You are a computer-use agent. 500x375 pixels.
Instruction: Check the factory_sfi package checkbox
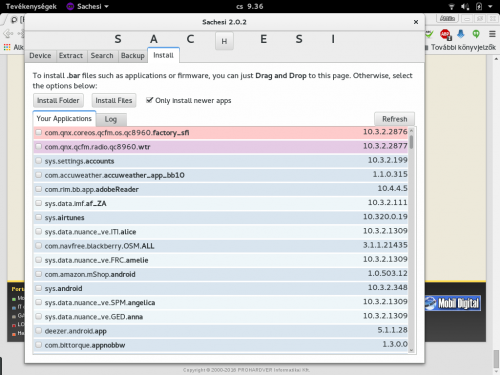[39, 132]
